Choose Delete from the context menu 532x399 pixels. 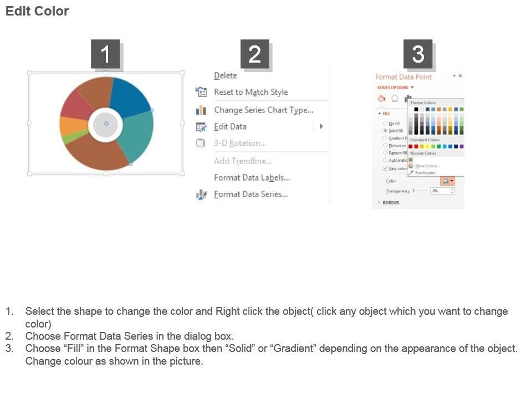coord(225,76)
